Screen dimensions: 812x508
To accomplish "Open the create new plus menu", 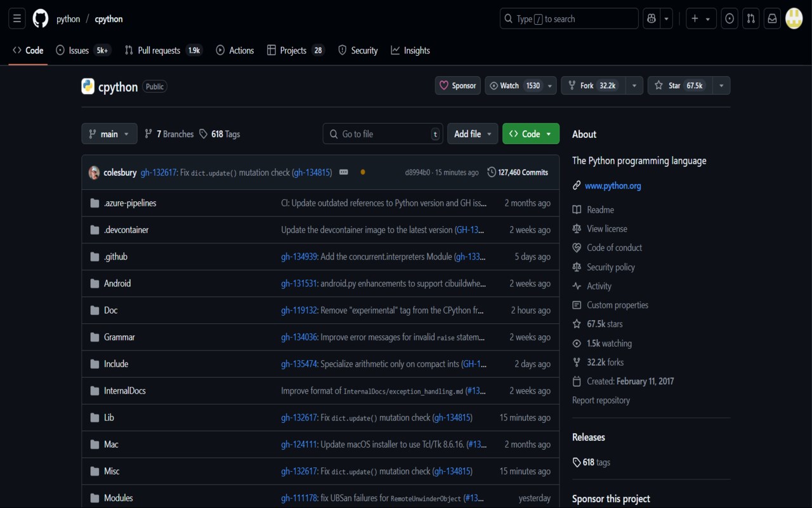I will [702, 18].
